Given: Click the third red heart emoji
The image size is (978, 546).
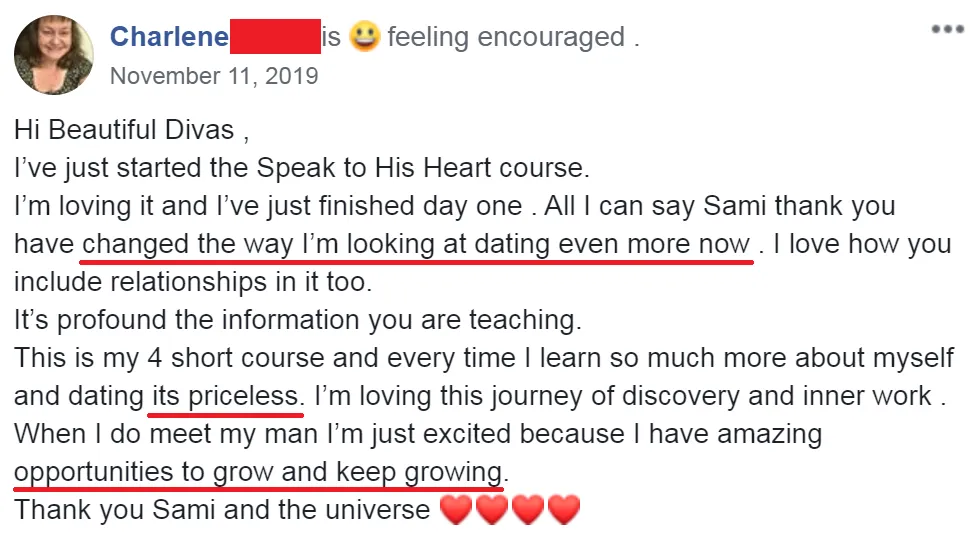Looking at the screenshot, I should pyautogui.click(x=528, y=509).
